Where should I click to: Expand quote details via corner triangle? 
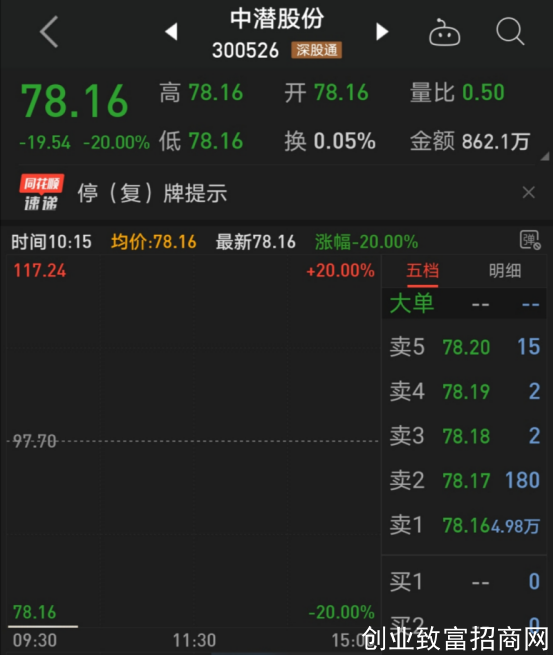pyautogui.click(x=545, y=157)
